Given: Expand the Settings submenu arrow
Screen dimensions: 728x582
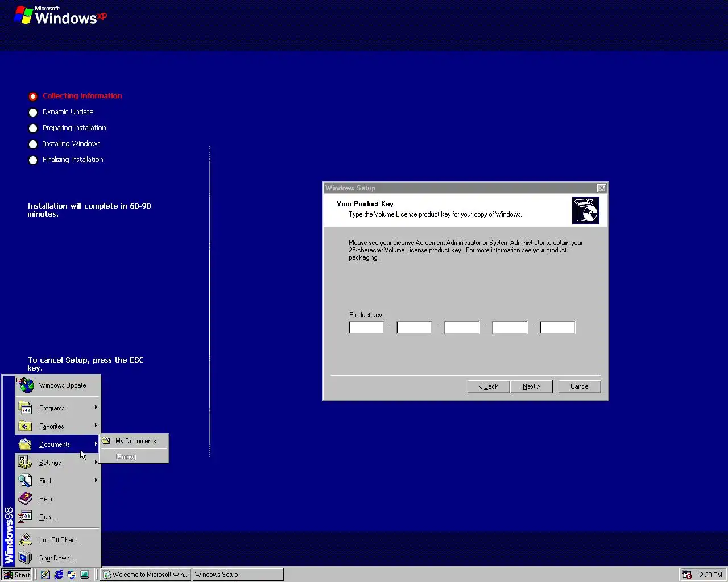Looking at the screenshot, I should (96, 462).
